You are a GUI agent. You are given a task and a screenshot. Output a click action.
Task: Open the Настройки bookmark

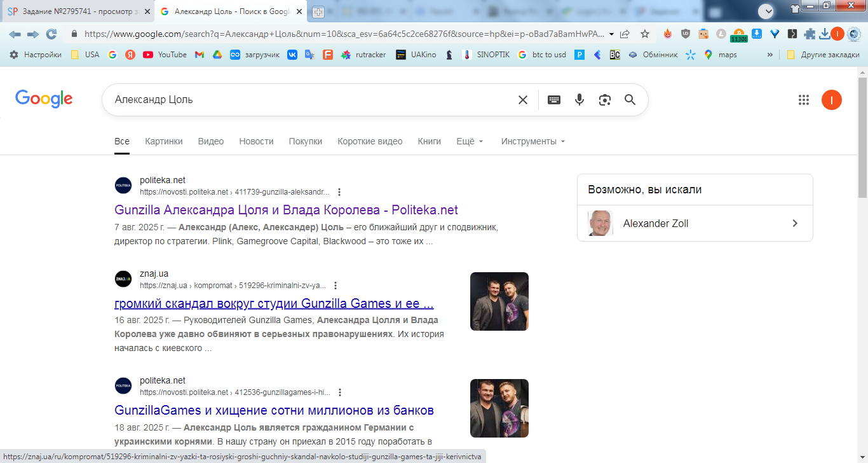(36, 55)
